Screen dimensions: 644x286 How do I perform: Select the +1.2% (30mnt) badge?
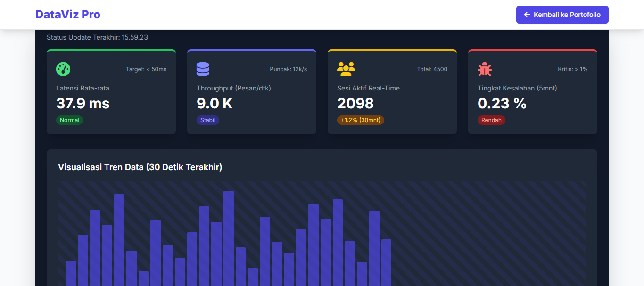[x=361, y=120]
